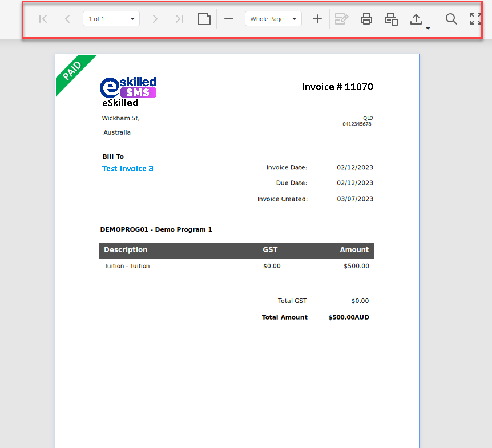Zoom out with the minus icon
Image resolution: width=492 pixels, height=448 pixels.
229,19
